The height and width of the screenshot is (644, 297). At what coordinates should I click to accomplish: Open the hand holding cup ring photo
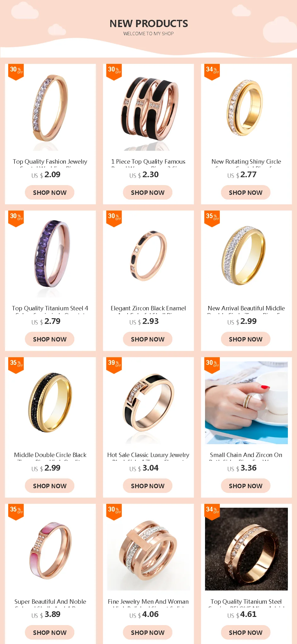(x=246, y=403)
